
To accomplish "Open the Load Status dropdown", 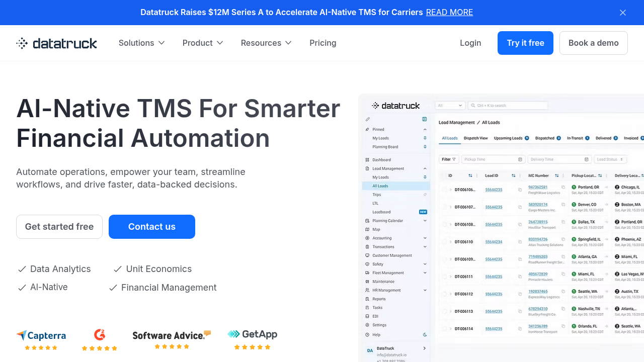I will coord(610,159).
